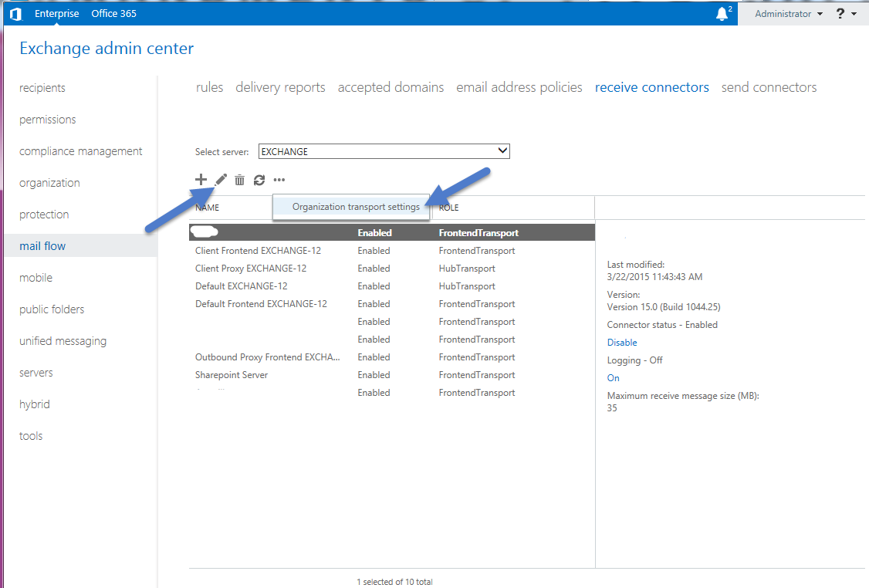Expand the Help dropdown arrow
This screenshot has height=588, width=869.
tap(852, 13)
